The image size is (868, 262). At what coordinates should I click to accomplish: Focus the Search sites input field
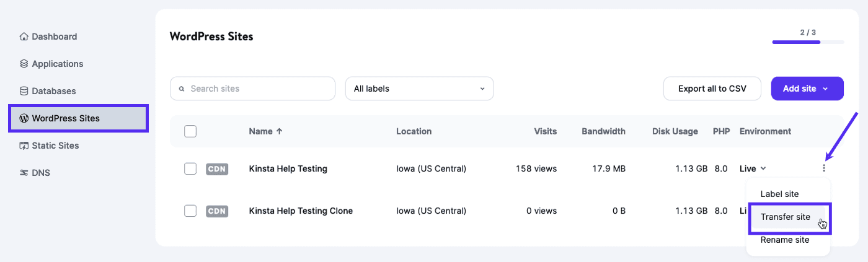(252, 89)
